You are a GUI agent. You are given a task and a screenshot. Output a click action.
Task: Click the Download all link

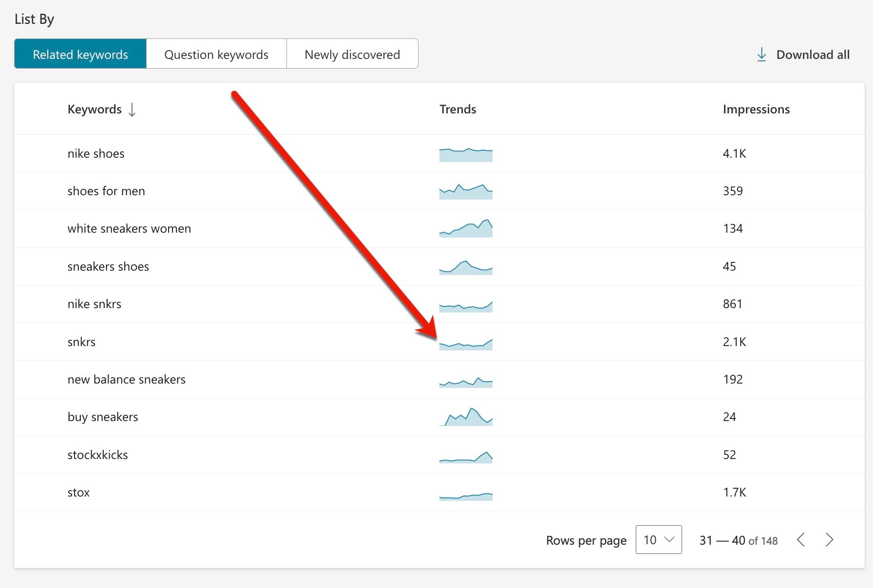tap(813, 54)
